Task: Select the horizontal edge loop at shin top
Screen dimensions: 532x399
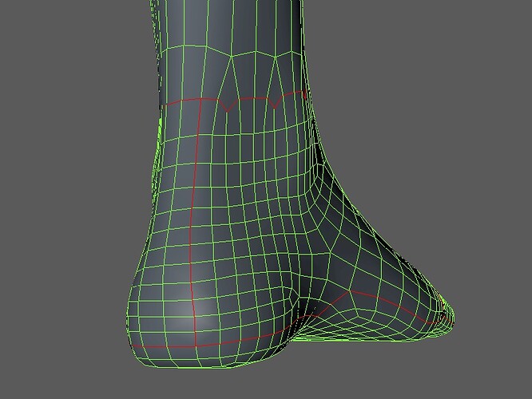Action: pos(231,52)
